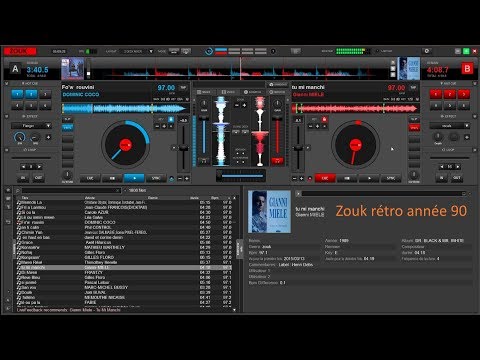Open settings gear icon in top bar
The height and width of the screenshot is (360, 480).
pos(427,51)
